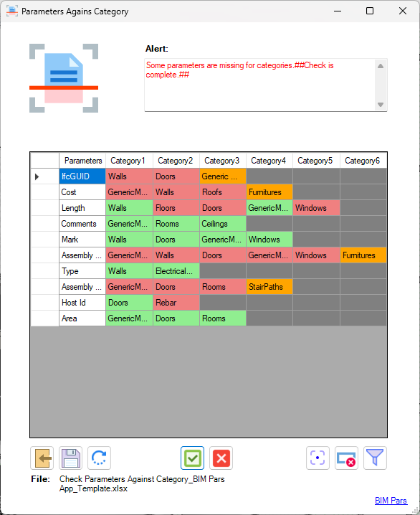Click the Floors cell in the Length row
420x515 pixels.
[x=176, y=208]
